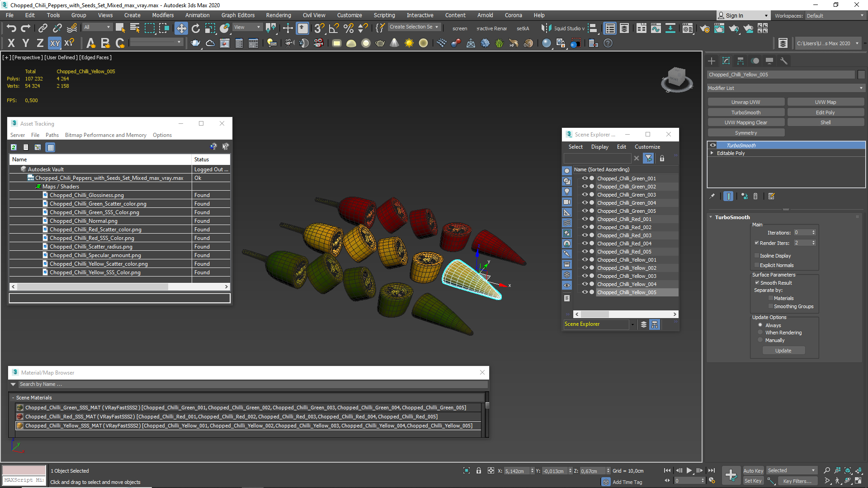
Task: Click the Undo arrow icon
Action: (11, 28)
